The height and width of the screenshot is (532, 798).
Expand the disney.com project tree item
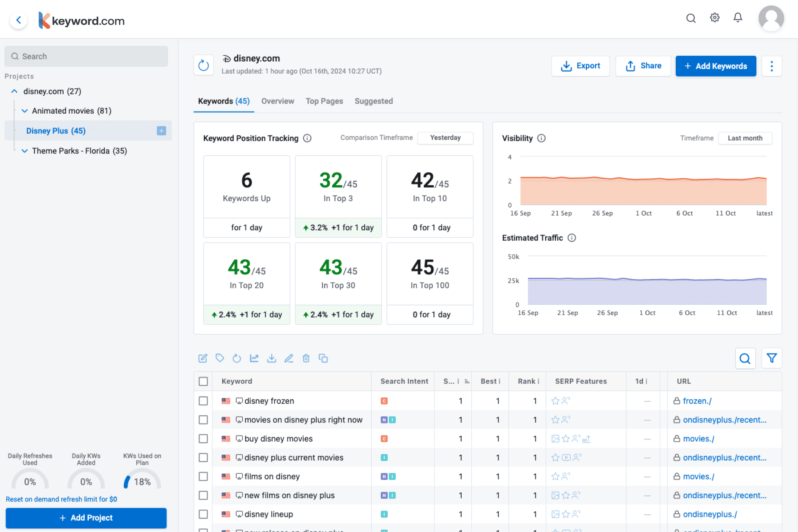click(13, 91)
